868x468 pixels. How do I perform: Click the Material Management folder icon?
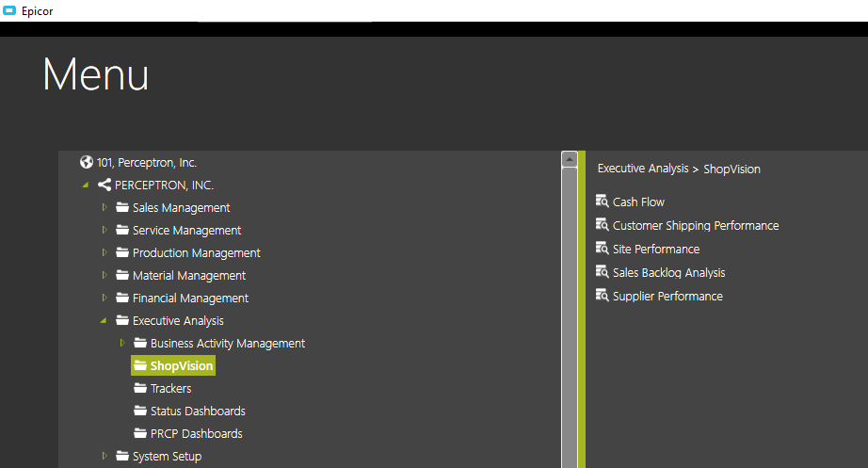tap(122, 275)
